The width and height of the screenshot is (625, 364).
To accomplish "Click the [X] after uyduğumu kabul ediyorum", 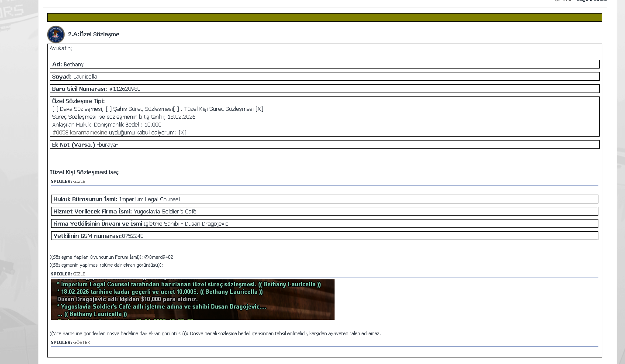I will (182, 133).
